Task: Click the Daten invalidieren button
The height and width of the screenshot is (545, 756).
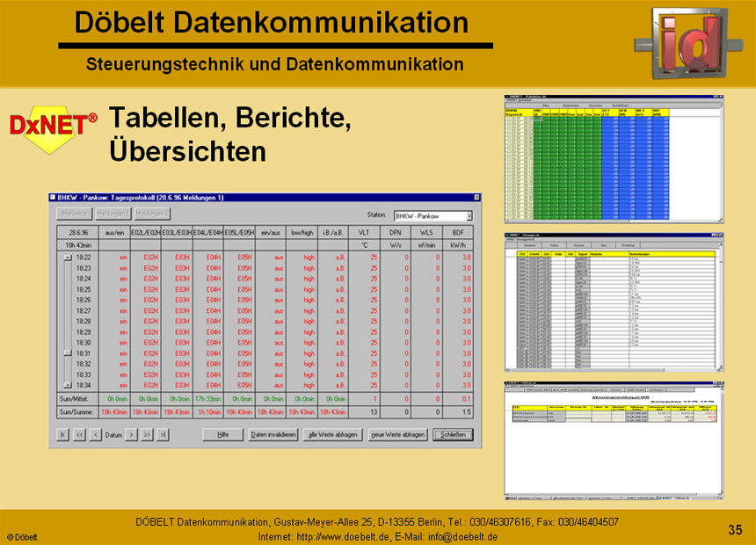Action: point(273,434)
